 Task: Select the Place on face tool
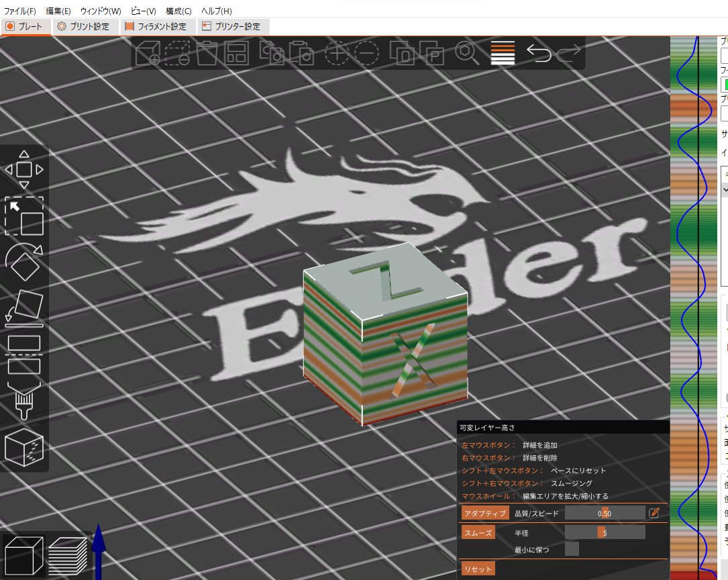[24, 308]
